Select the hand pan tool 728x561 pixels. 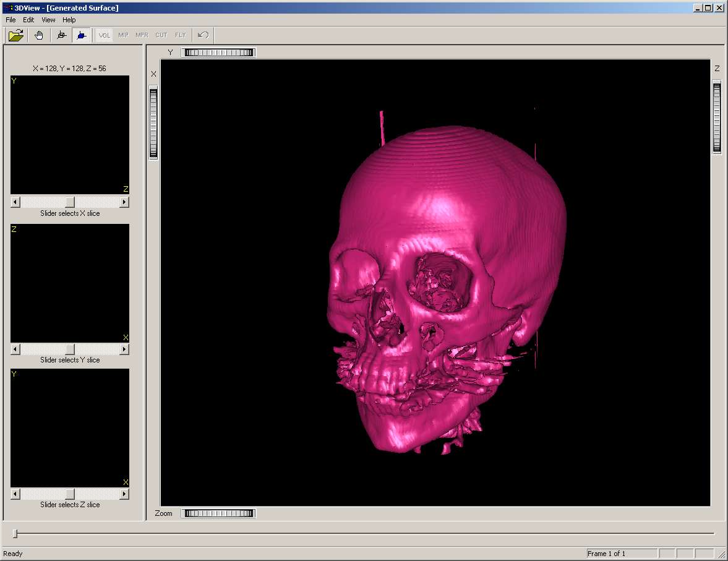(x=39, y=35)
